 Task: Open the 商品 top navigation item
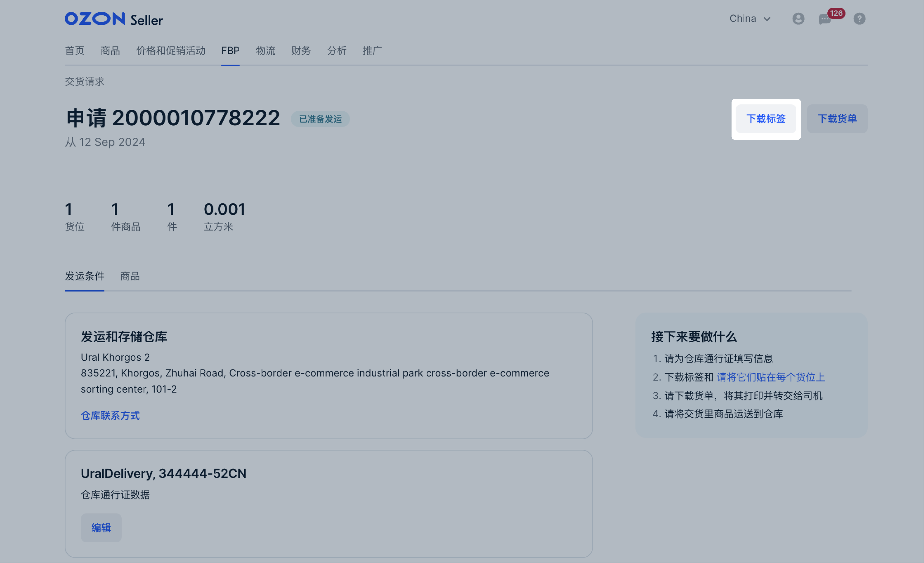(110, 51)
